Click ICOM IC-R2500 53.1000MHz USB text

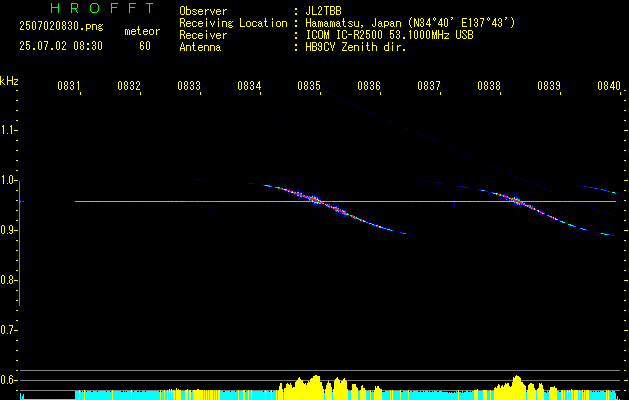(389, 35)
